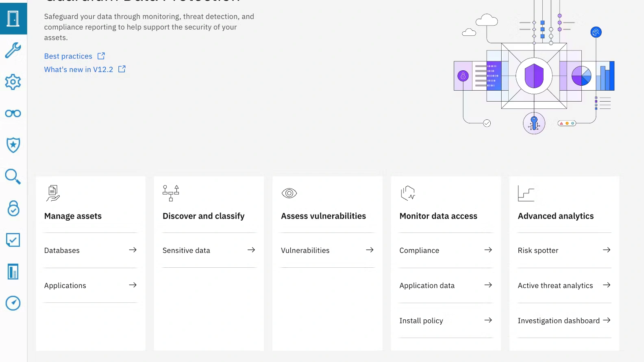Open the gear Manage icon in sidebar
The width and height of the screenshot is (644, 362).
click(13, 82)
